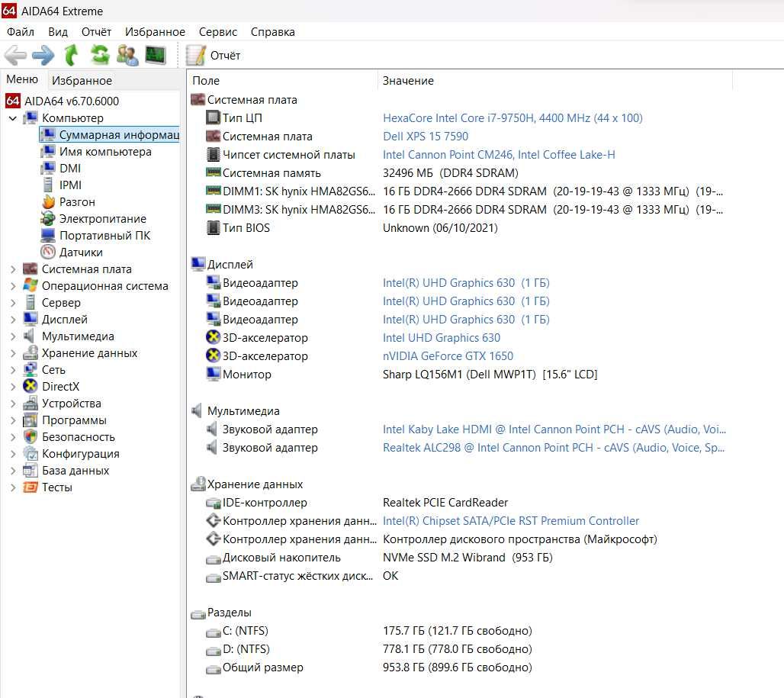
Task: Click the Устройства icon in tree
Action: (x=31, y=403)
